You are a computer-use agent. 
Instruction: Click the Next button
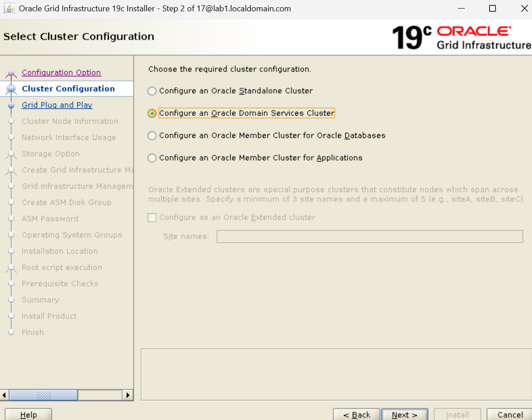pos(404,415)
